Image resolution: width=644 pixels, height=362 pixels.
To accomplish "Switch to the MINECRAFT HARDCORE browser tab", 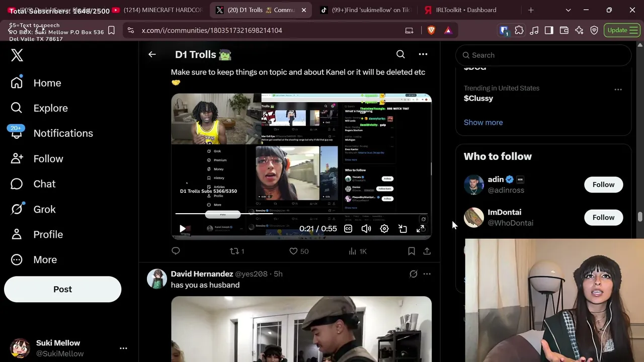I will 157,10.
